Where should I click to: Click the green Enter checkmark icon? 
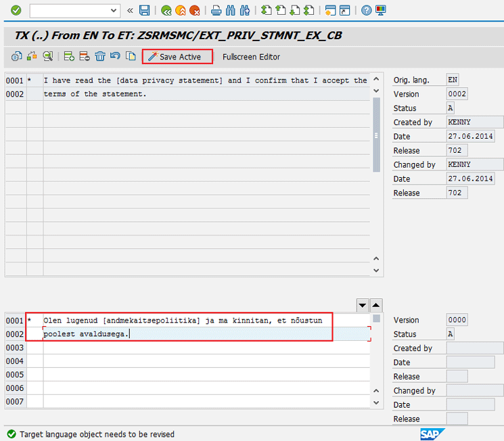point(16,10)
